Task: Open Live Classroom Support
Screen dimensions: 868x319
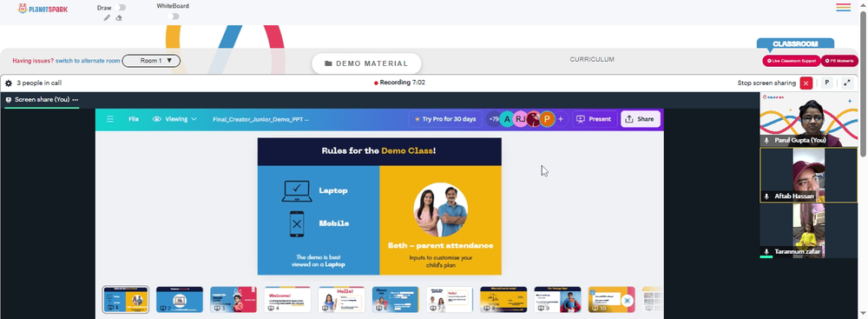Action: click(791, 61)
